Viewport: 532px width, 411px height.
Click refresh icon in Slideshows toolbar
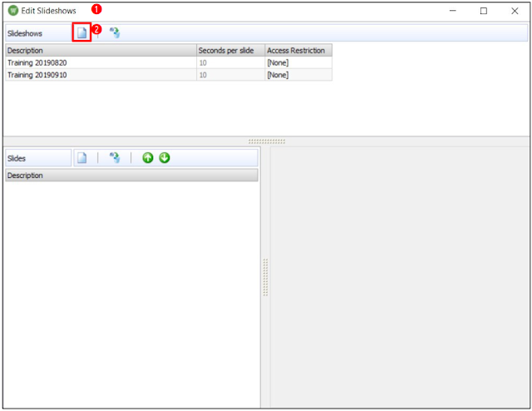point(115,32)
